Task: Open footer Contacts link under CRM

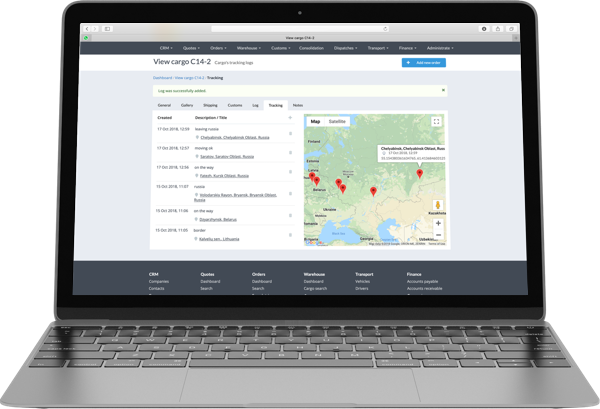Action: click(x=157, y=288)
